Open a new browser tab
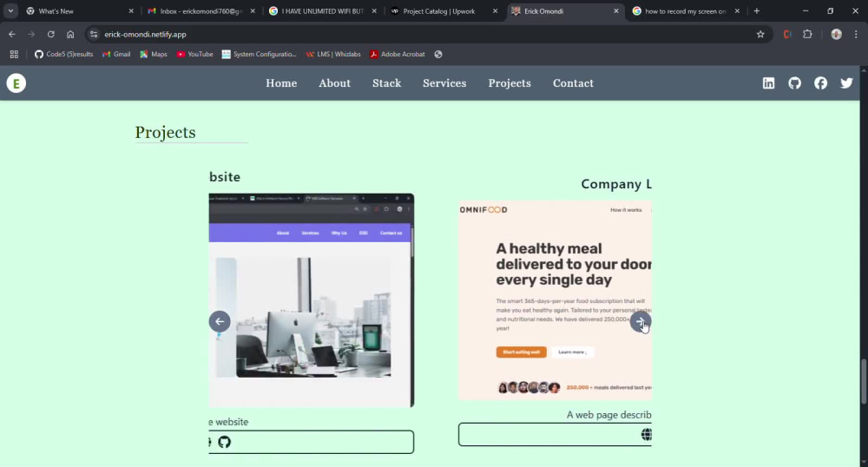This screenshot has width=868, height=467. [x=757, y=11]
